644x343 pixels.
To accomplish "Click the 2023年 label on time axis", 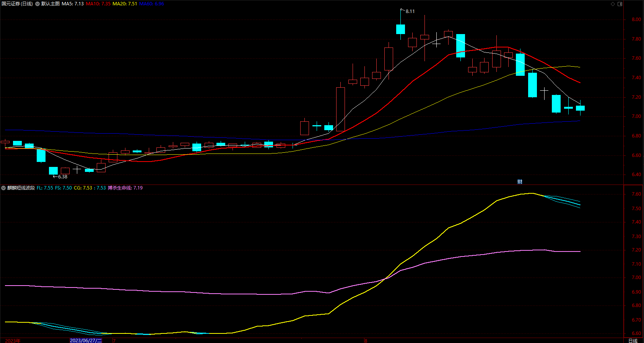I will (13, 341).
